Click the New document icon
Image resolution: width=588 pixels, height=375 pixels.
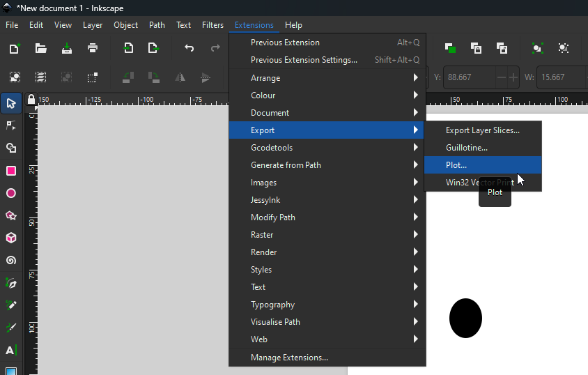(14, 48)
